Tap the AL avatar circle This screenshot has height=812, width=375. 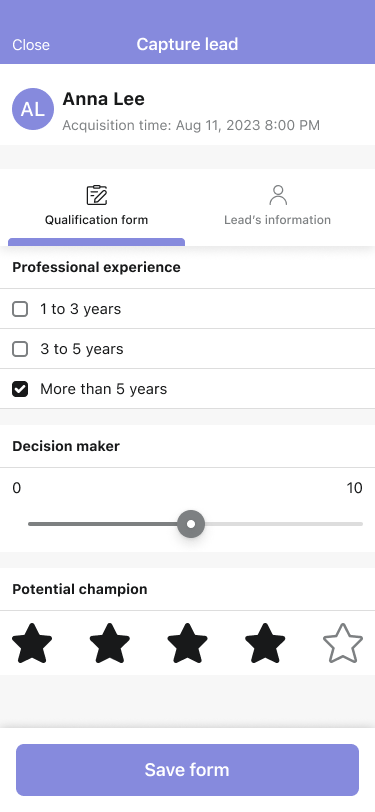(x=33, y=109)
